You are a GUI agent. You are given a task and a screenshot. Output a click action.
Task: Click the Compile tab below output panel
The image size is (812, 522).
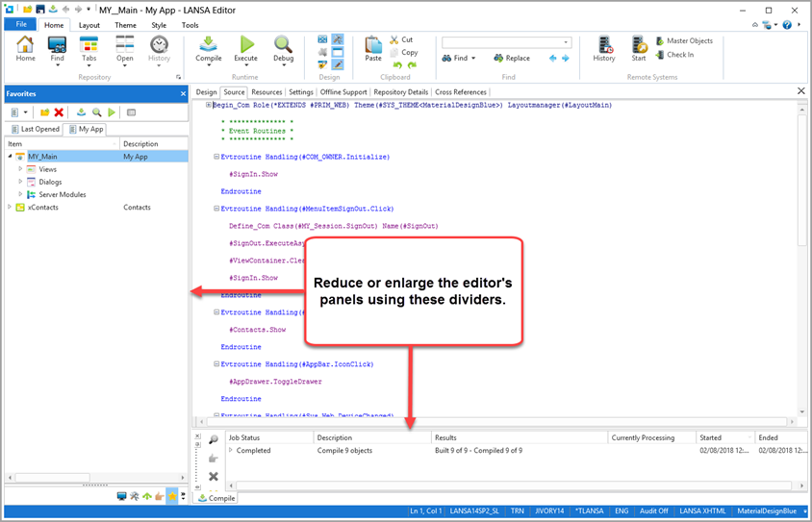[216, 498]
